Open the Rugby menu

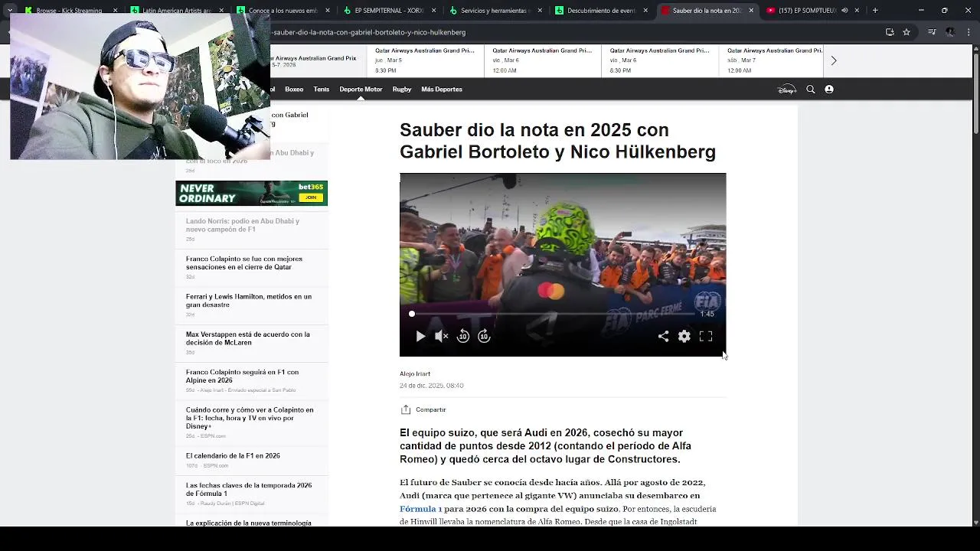coord(402,90)
